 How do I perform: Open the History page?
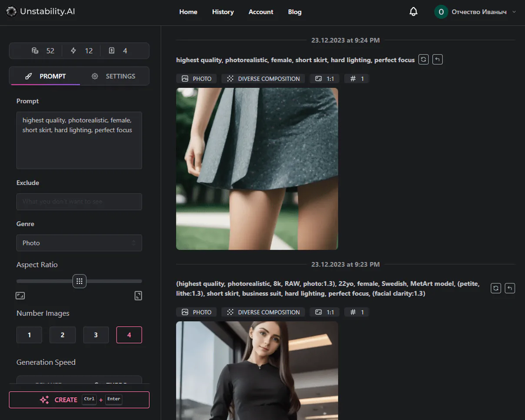223,12
